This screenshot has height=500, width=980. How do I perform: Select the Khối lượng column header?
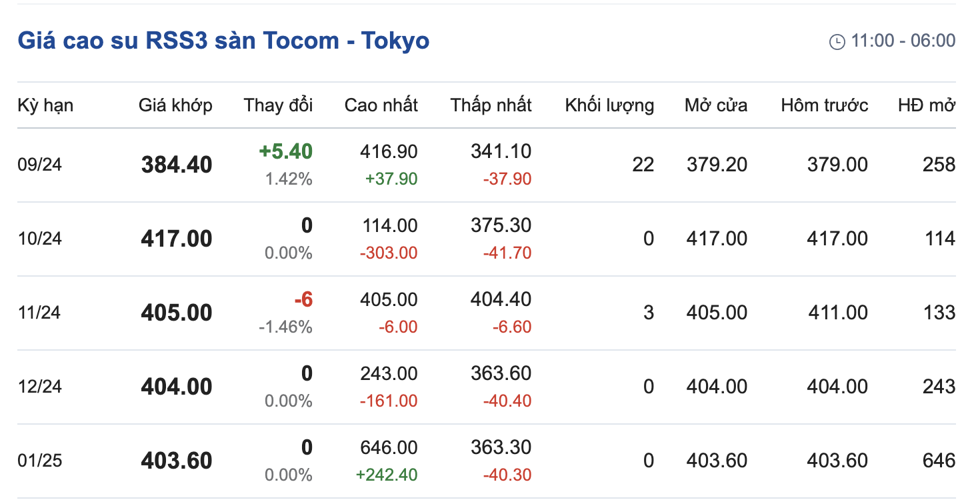(x=610, y=105)
